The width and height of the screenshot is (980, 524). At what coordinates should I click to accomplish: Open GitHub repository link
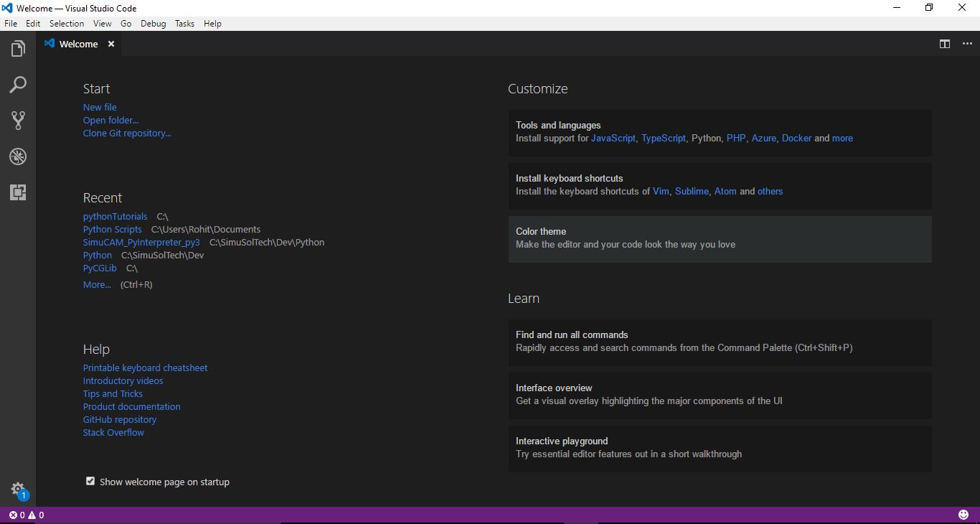point(119,419)
